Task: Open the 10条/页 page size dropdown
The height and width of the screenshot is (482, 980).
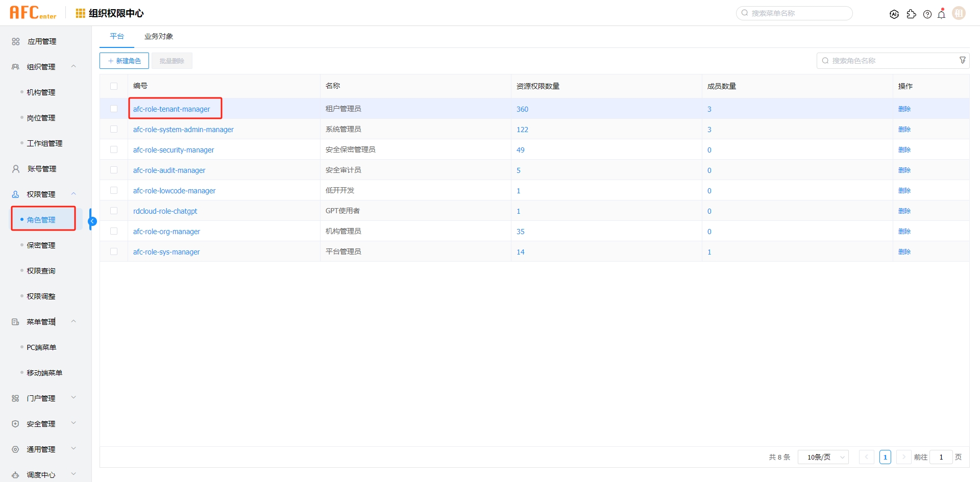Action: point(823,457)
